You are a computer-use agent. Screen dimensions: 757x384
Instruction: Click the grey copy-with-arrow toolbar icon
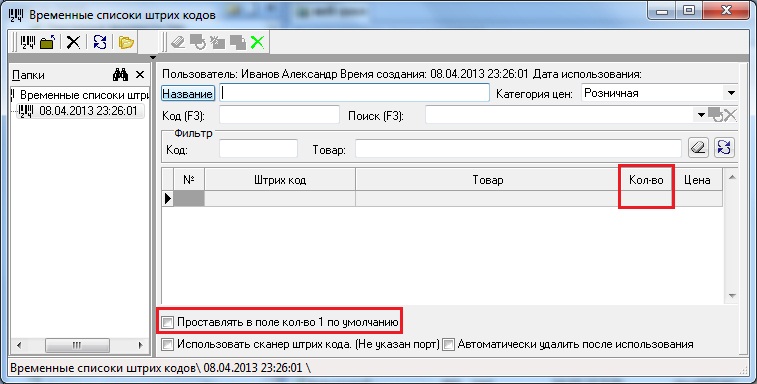(x=197, y=43)
